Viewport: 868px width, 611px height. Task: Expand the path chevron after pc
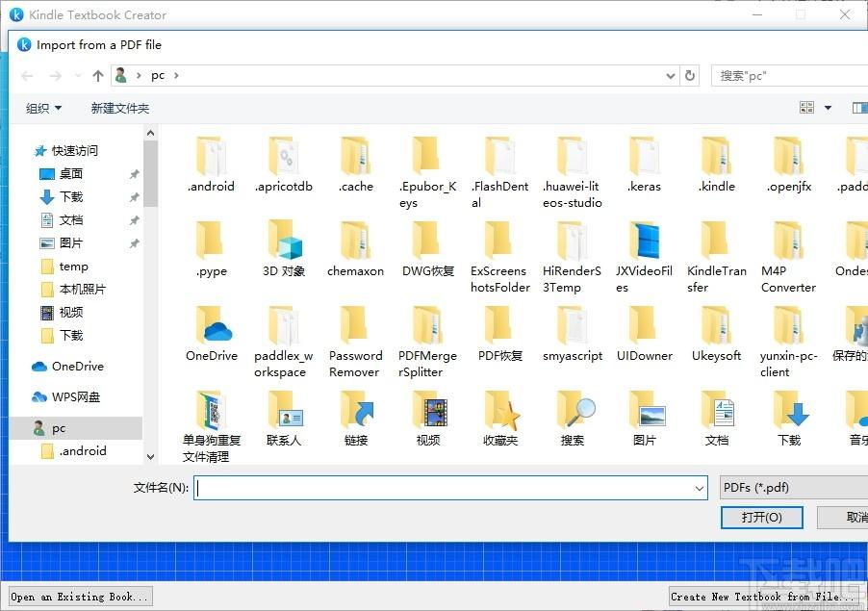176,75
